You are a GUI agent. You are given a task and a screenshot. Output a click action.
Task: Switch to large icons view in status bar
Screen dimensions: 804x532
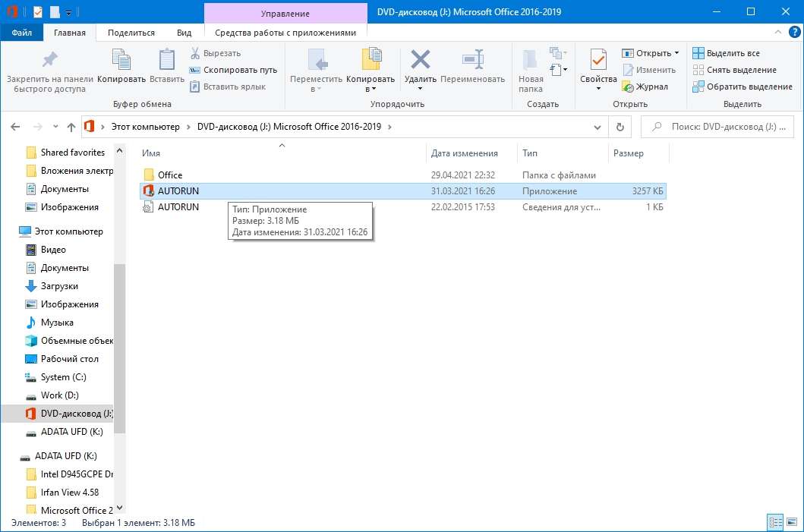pyautogui.click(x=790, y=522)
